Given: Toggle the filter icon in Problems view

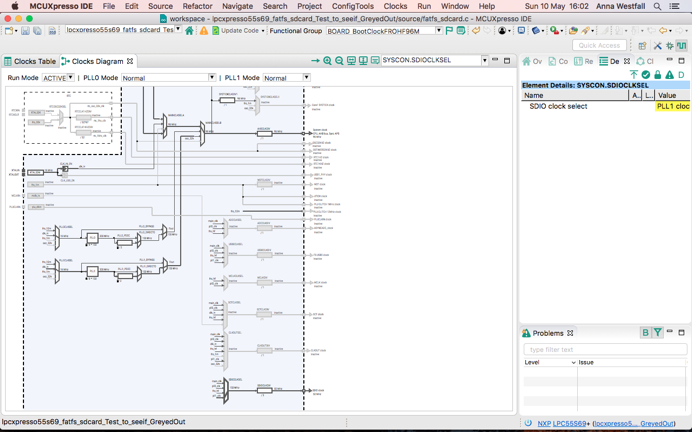Looking at the screenshot, I should click(658, 333).
